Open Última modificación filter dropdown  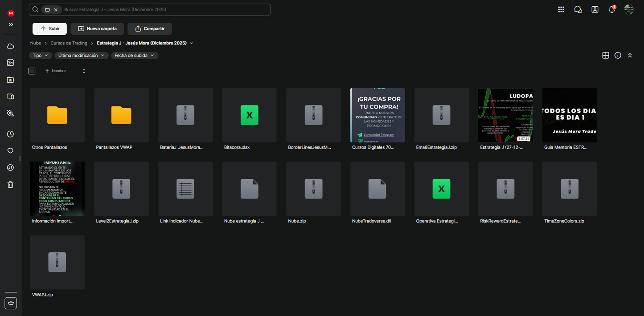(x=82, y=56)
